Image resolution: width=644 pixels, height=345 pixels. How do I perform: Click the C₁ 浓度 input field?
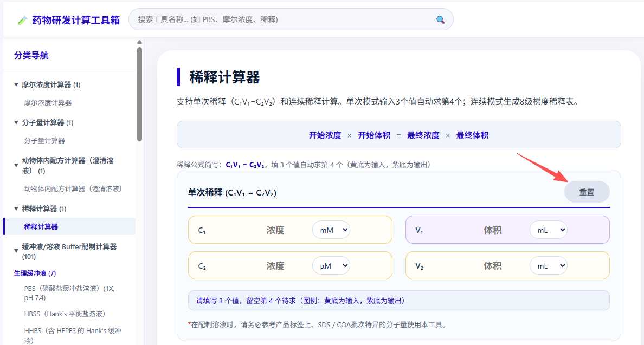pyautogui.click(x=275, y=230)
